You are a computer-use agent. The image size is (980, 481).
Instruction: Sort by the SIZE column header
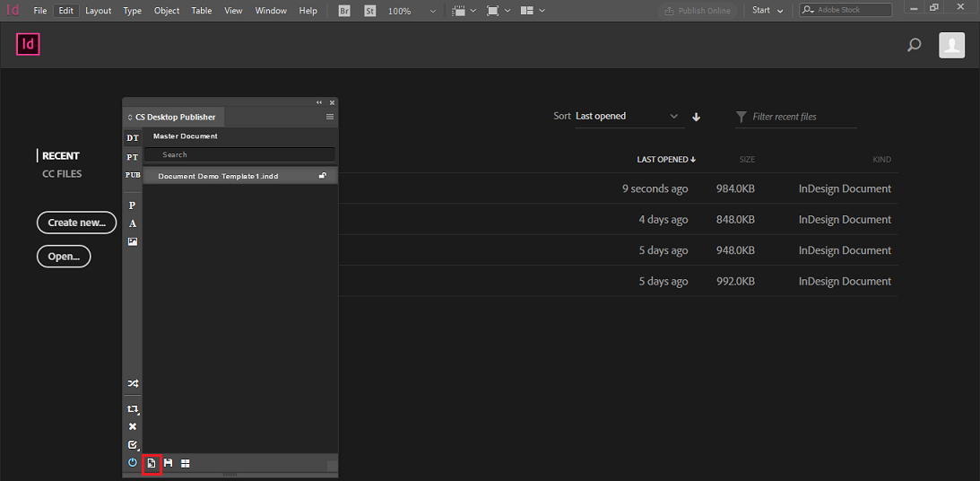pos(747,160)
